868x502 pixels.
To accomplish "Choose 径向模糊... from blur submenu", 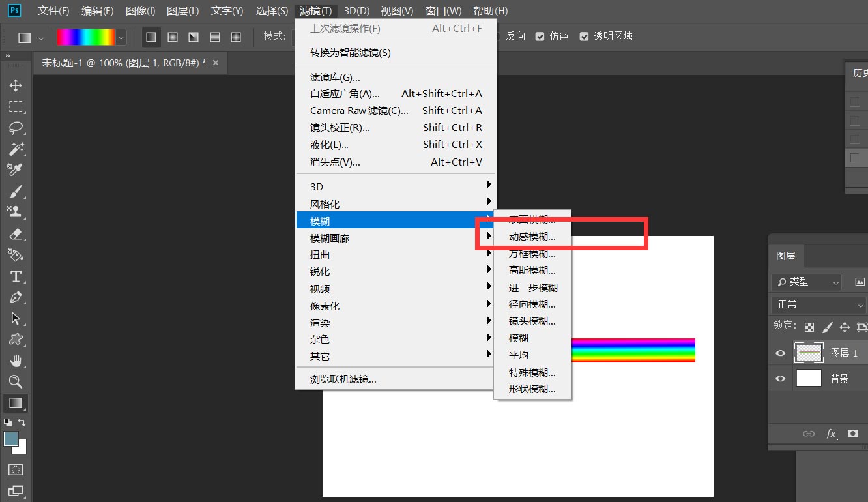I will pyautogui.click(x=532, y=304).
